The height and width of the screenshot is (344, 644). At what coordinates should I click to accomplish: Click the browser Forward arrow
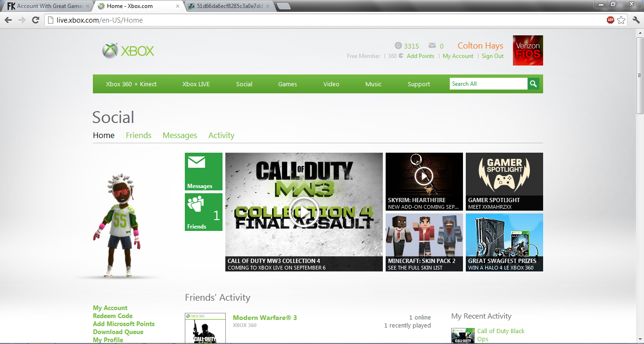[22, 20]
